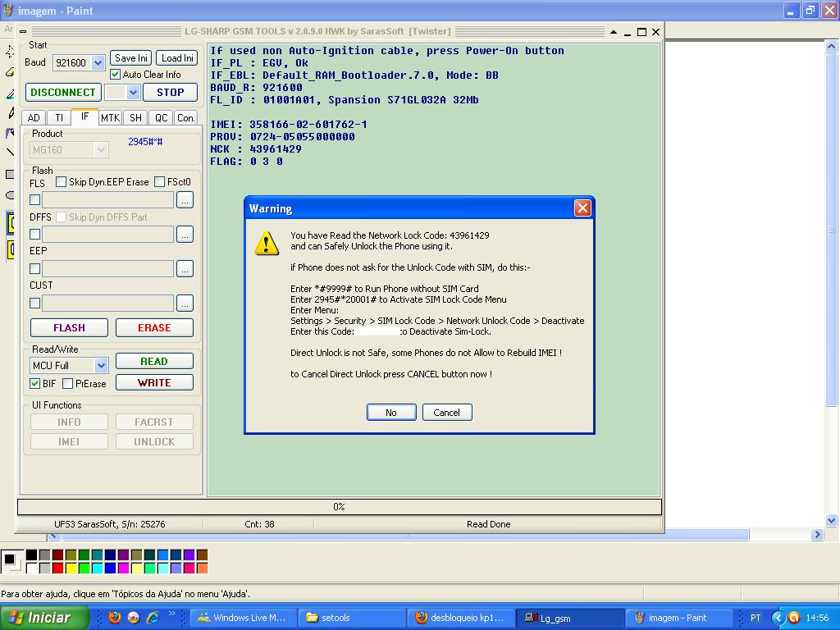840x630 pixels.
Task: Check the EEP file enable checkbox
Action: click(34, 268)
